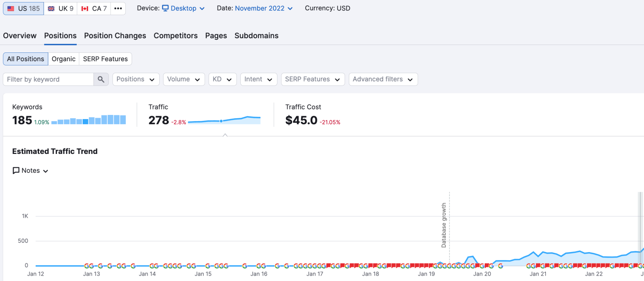Click the search magnifier icon button
The image size is (644, 281).
click(101, 79)
